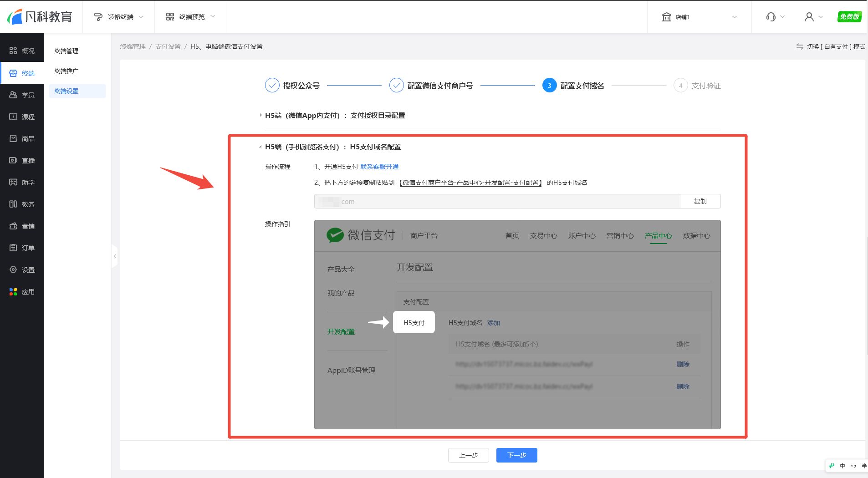Screen dimensions: 868x478
Task: Click the 终端预览 QR grid icon
Action: pyautogui.click(x=170, y=17)
